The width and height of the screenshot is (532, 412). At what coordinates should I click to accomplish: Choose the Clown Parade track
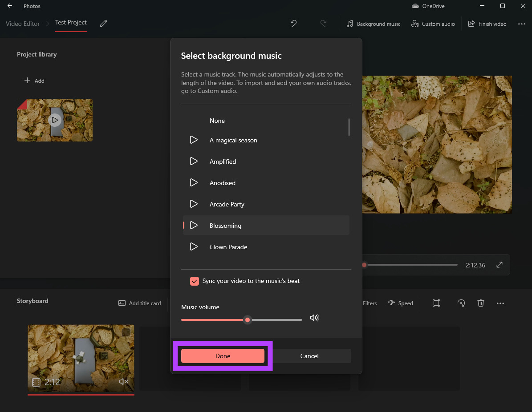pyautogui.click(x=228, y=247)
